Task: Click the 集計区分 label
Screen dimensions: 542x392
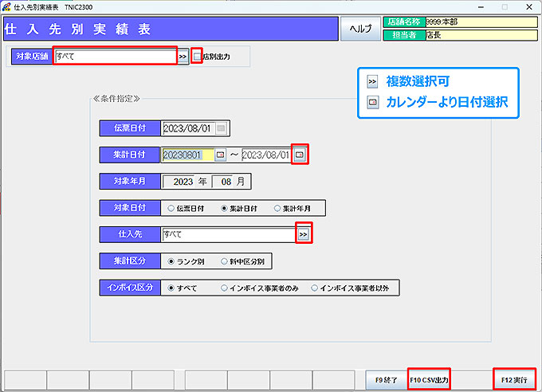Action: pyautogui.click(x=130, y=261)
